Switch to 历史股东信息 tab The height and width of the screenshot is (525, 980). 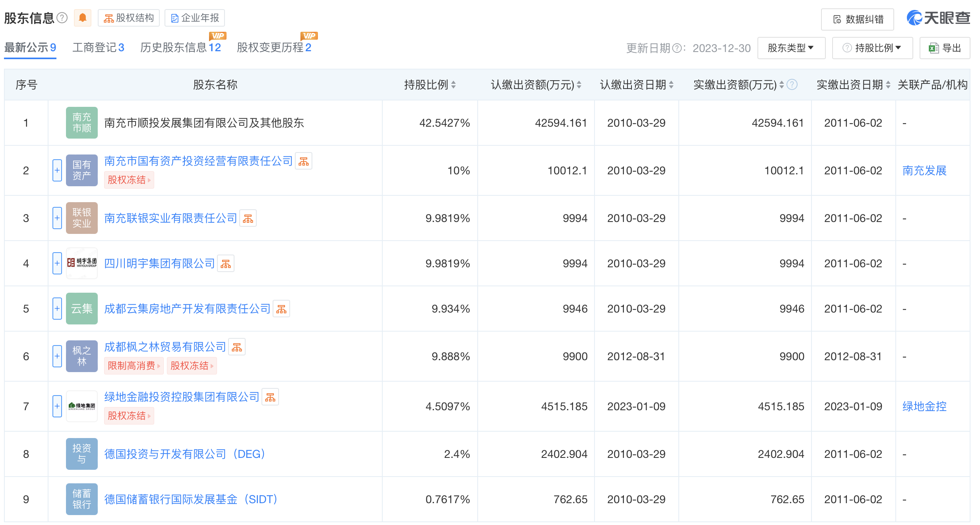pos(181,48)
